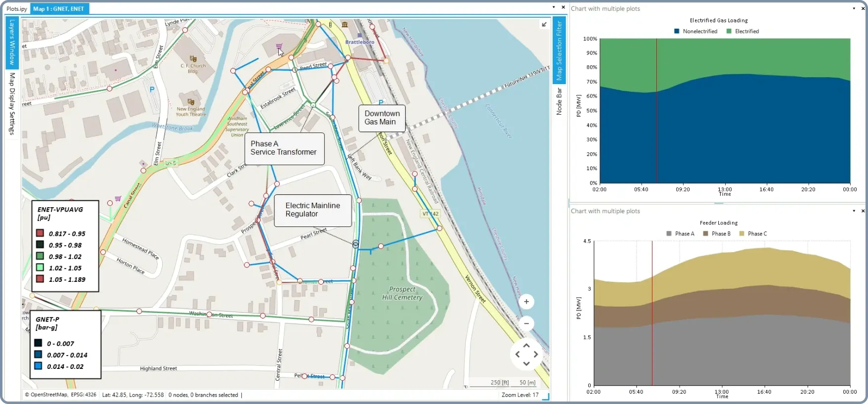868x404 pixels.
Task: Zoom out the map with minus button
Action: [x=526, y=324]
